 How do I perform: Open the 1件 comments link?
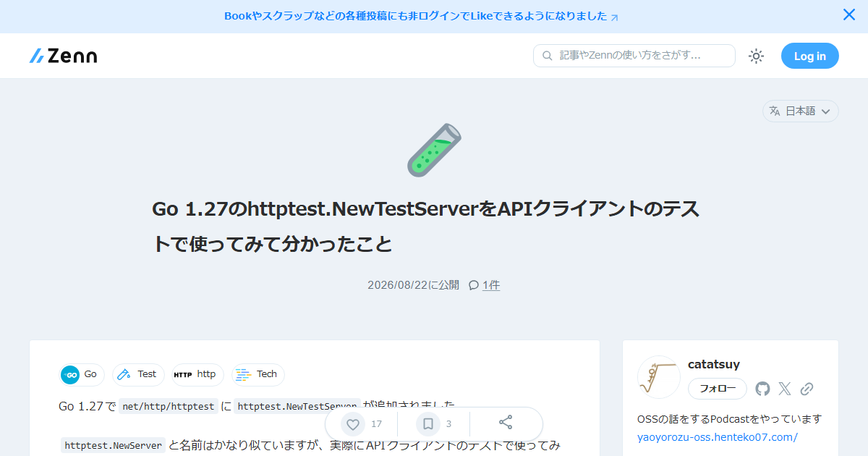[491, 285]
